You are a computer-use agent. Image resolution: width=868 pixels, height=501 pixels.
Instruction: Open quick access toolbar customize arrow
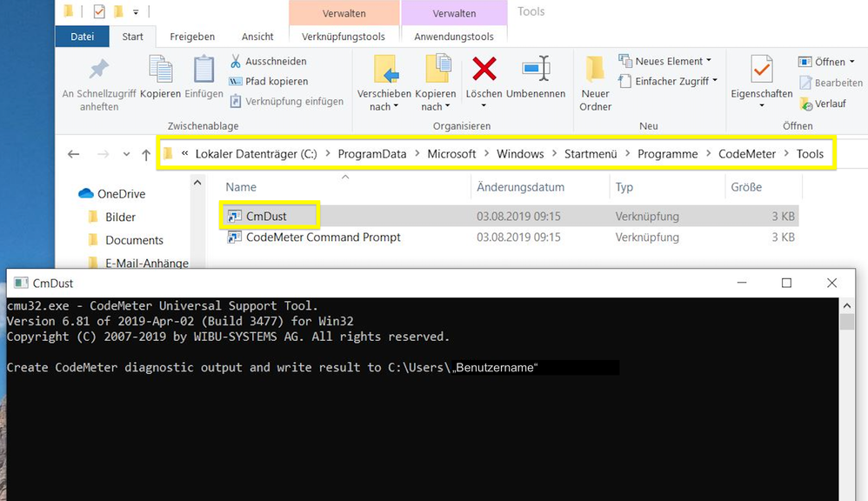tap(136, 11)
